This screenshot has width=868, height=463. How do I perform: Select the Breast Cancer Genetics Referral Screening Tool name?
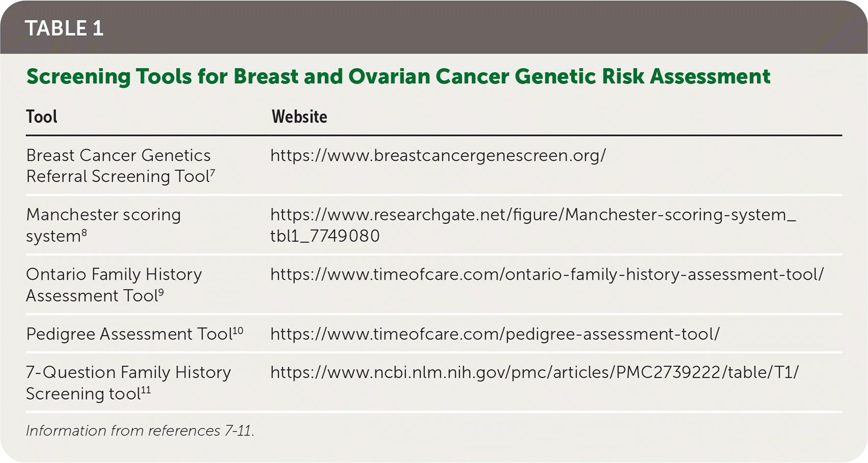[x=118, y=166]
